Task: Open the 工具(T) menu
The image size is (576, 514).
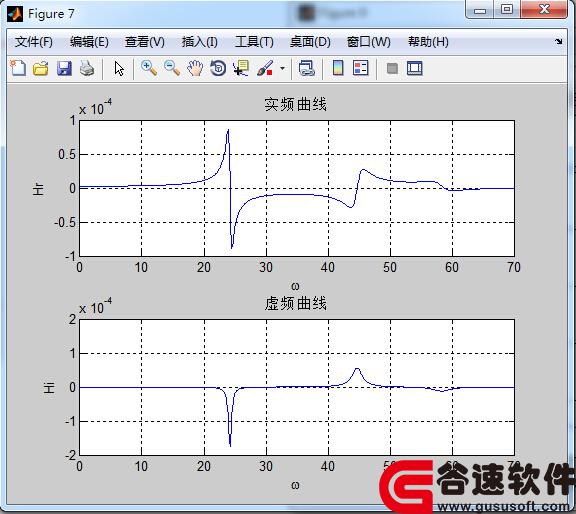Action: point(254,42)
